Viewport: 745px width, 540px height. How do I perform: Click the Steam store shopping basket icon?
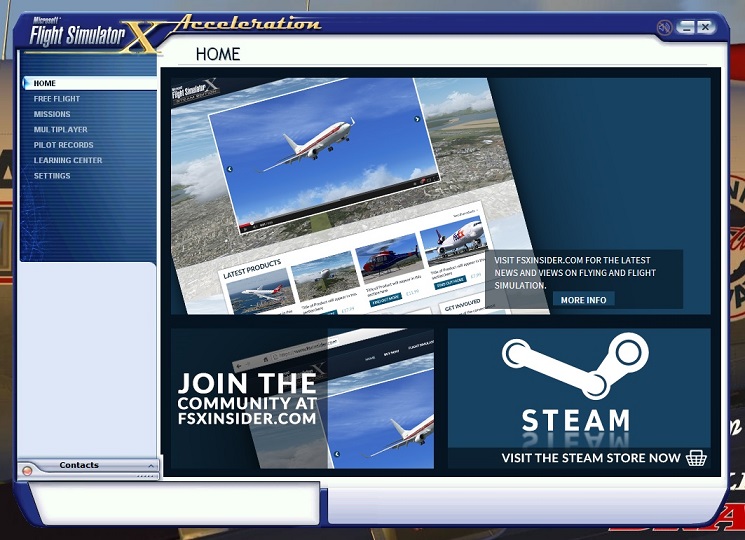697,458
